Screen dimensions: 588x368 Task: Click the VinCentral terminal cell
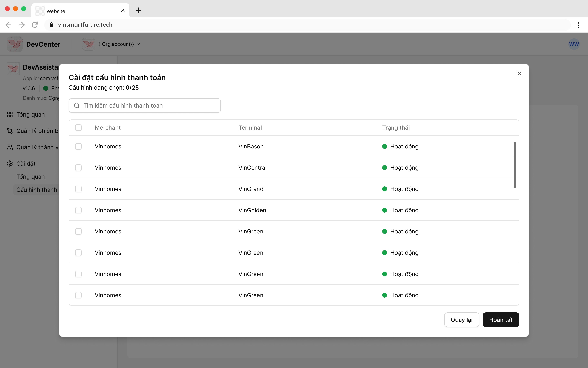(x=252, y=168)
